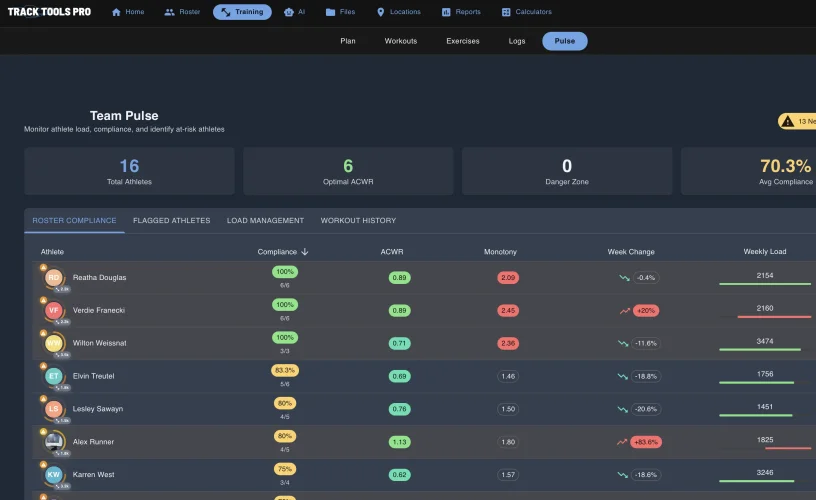This screenshot has height=500, width=816.
Task: Sort table by Compliance column arrow
Action: click(x=305, y=252)
